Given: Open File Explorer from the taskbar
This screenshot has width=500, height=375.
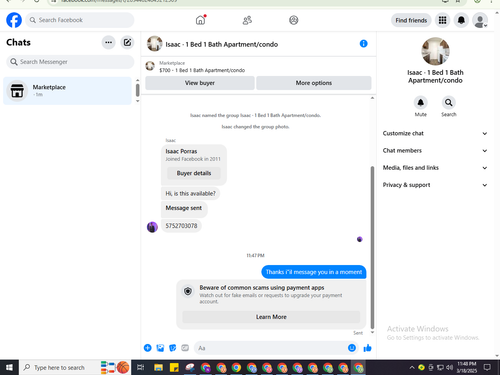Looking at the screenshot, I should (158, 367).
